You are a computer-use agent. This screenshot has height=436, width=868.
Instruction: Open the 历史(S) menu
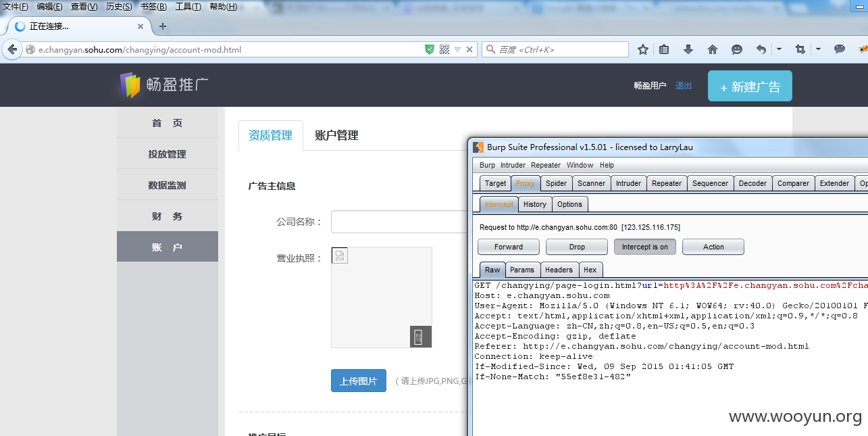click(x=119, y=7)
